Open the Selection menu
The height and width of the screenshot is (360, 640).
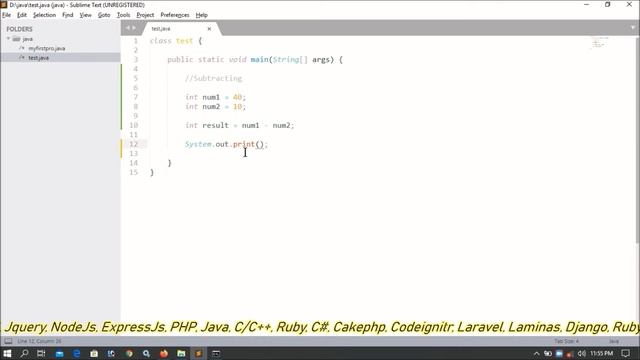pyautogui.click(x=44, y=15)
